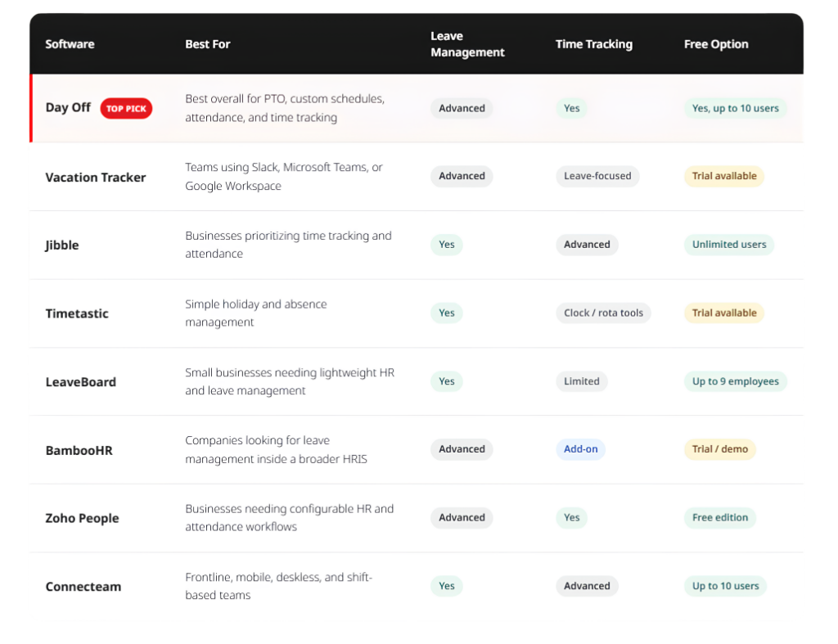Select the Zoho People software name

[x=83, y=519]
